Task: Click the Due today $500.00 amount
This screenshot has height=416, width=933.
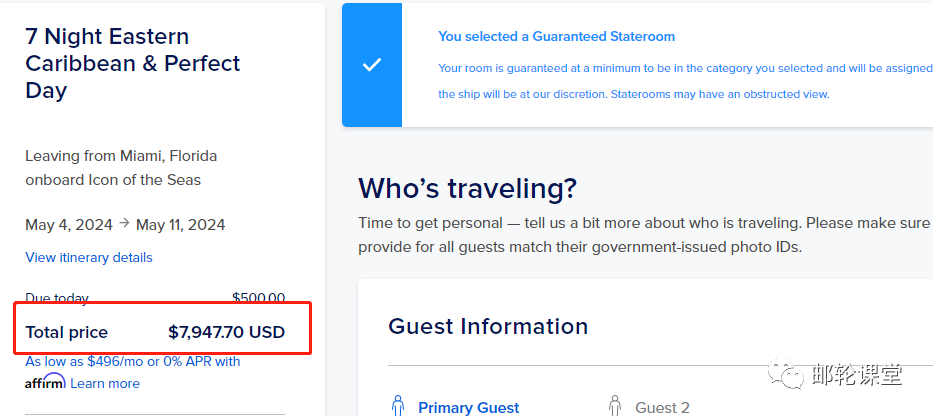Action: pyautogui.click(x=258, y=298)
